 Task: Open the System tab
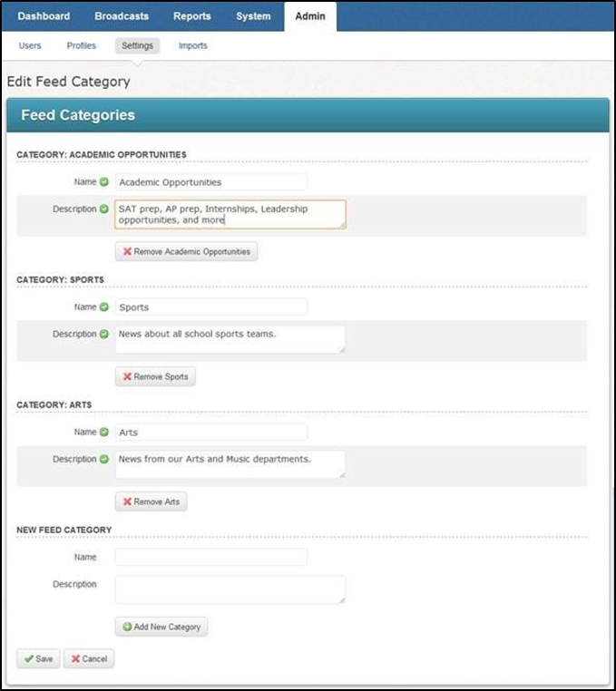tap(253, 16)
